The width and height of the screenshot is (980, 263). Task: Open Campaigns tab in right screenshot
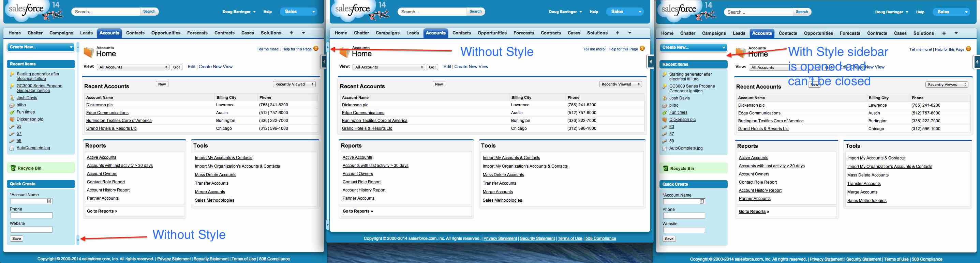[714, 33]
